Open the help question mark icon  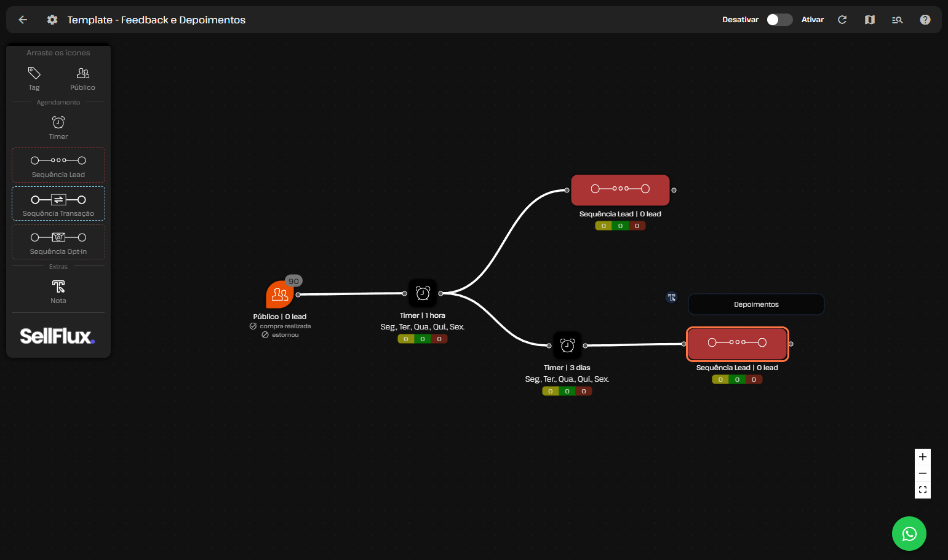click(x=925, y=20)
